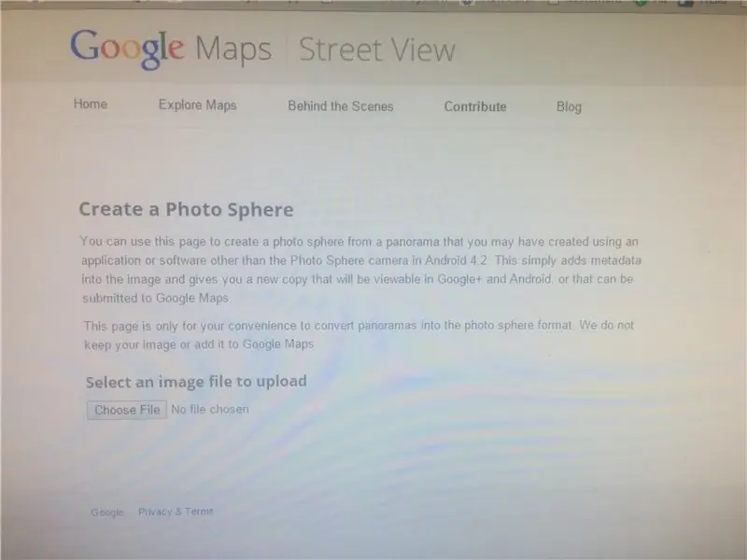Open the Blog link in navigation
The image size is (747, 560).
(569, 107)
